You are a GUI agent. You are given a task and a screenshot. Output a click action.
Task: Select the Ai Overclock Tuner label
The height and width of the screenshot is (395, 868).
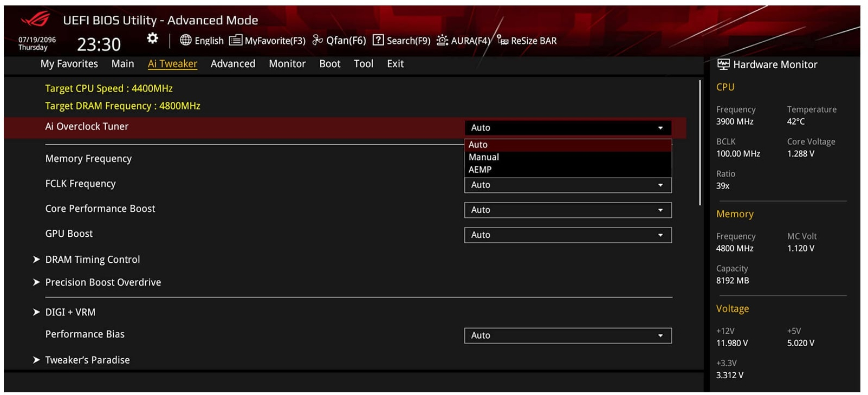click(x=87, y=126)
